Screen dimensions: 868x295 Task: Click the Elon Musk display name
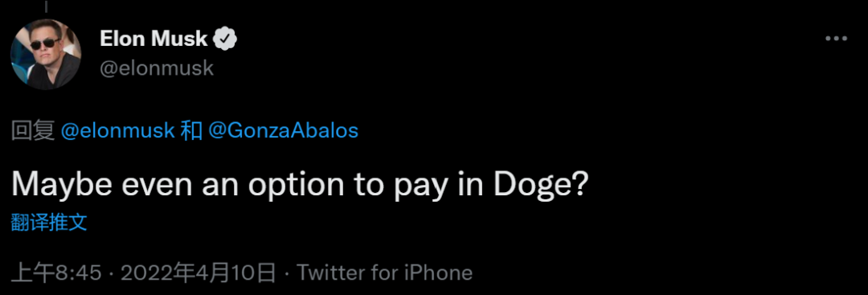pyautogui.click(x=154, y=39)
